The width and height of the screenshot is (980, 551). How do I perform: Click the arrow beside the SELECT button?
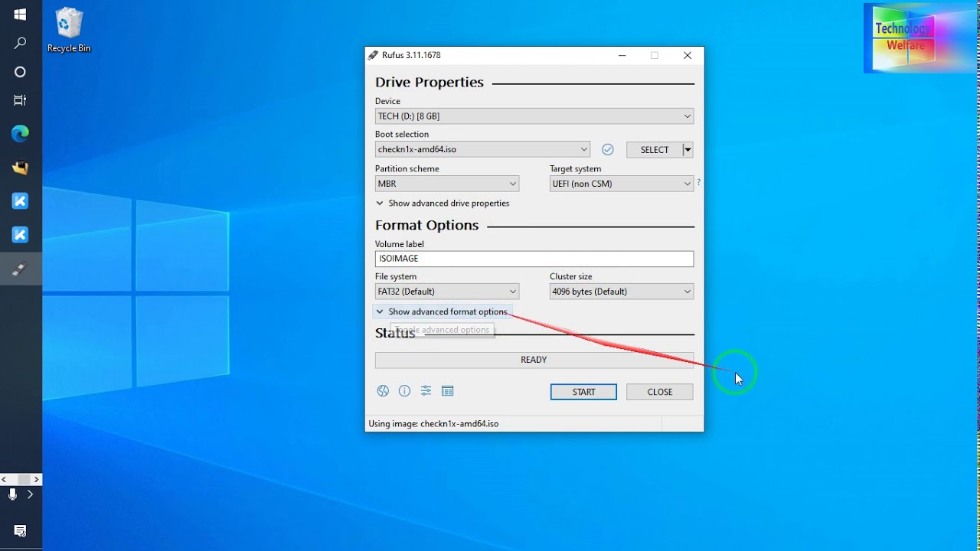[x=688, y=149]
